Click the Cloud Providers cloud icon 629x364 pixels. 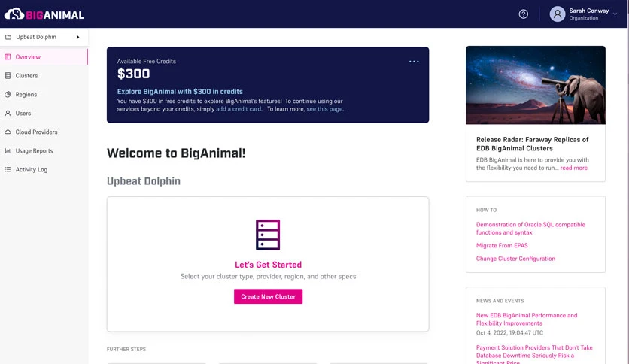(8, 132)
